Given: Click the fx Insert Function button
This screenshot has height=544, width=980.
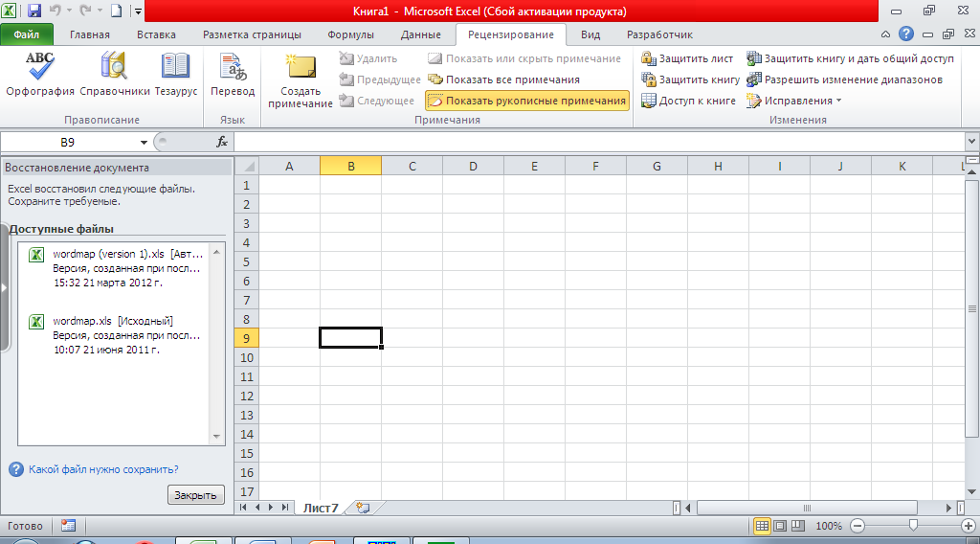Looking at the screenshot, I should tap(222, 143).
